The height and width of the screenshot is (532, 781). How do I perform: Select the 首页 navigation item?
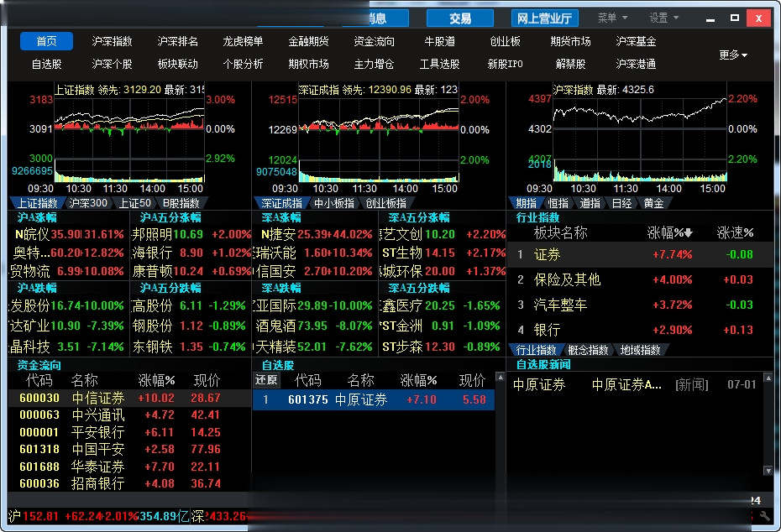point(46,41)
